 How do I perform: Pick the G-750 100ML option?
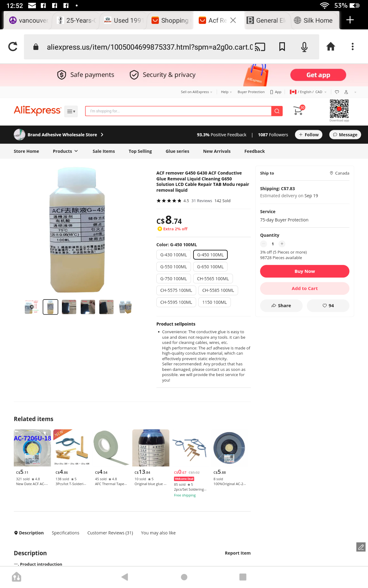pos(174,279)
